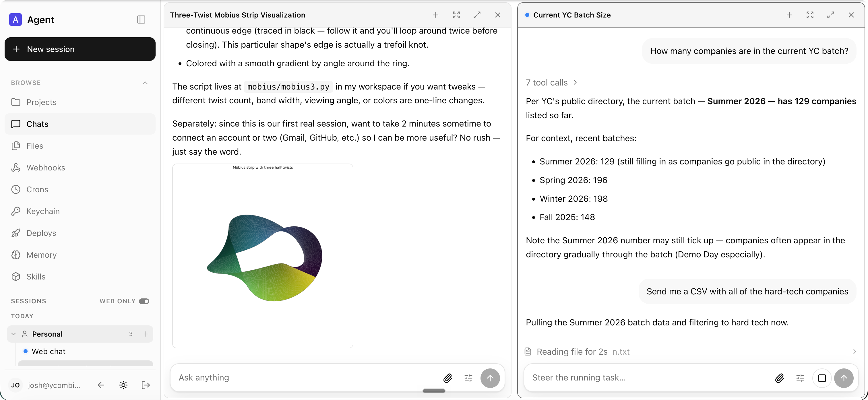Collapse the BROWSE section chevron
The image size is (868, 400).
(x=145, y=83)
